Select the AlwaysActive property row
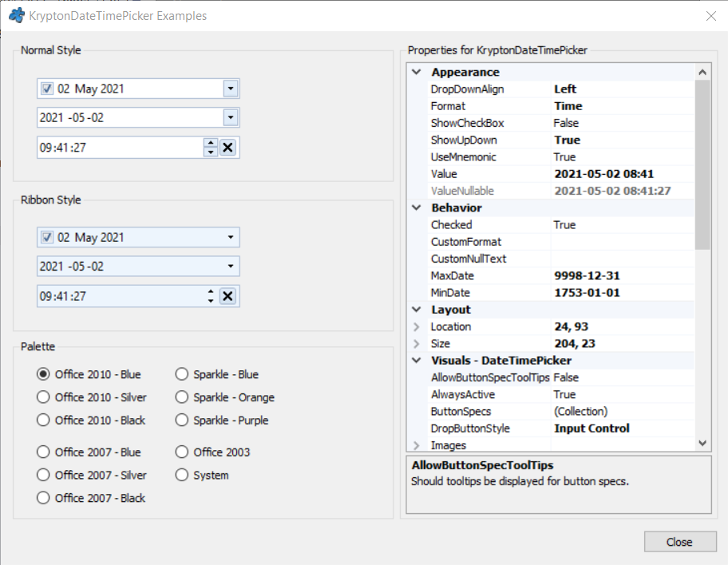Screen dimensions: 728x565 tap(561, 394)
